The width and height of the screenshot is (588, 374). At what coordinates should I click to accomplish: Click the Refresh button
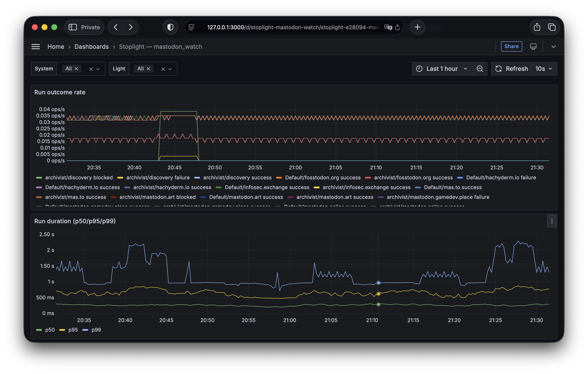pyautogui.click(x=511, y=69)
